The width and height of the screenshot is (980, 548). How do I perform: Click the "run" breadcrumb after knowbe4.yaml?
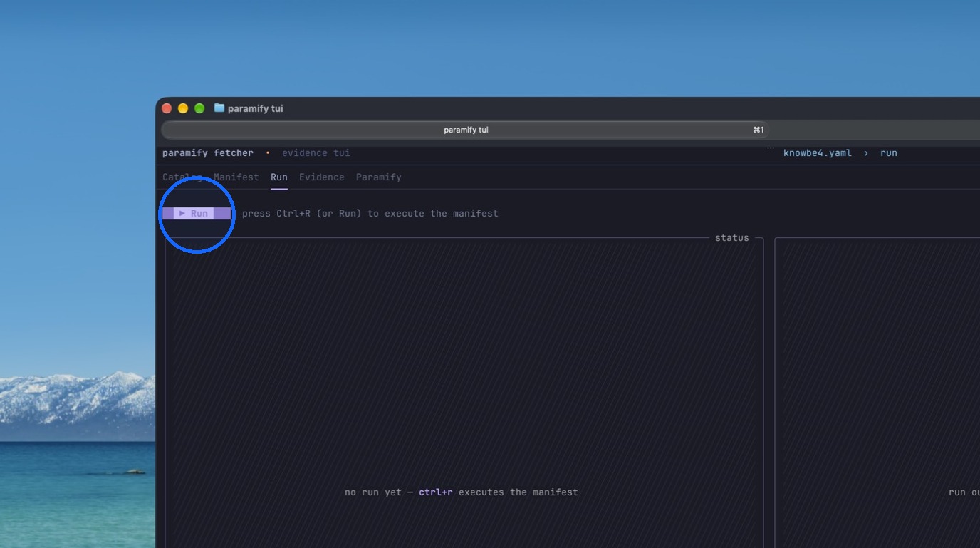coord(889,153)
